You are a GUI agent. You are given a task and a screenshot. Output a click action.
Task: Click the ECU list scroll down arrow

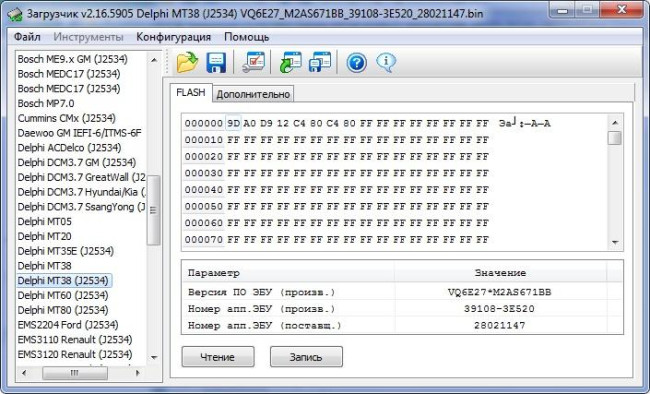tap(154, 358)
